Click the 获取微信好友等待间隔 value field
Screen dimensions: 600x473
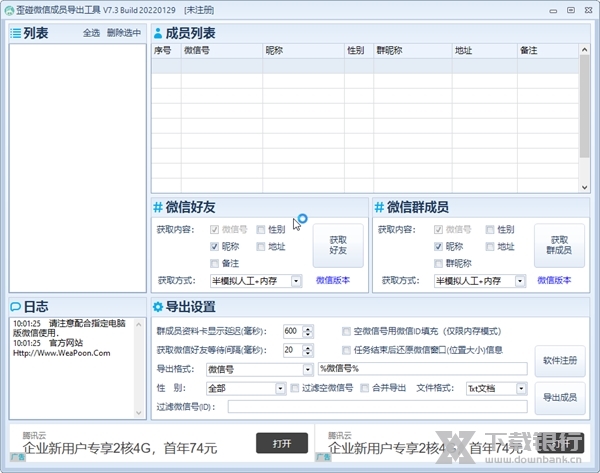click(x=293, y=350)
